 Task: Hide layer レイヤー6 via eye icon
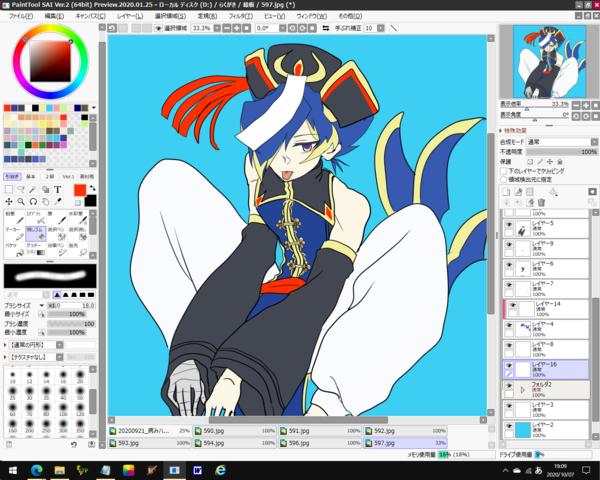[509, 265]
